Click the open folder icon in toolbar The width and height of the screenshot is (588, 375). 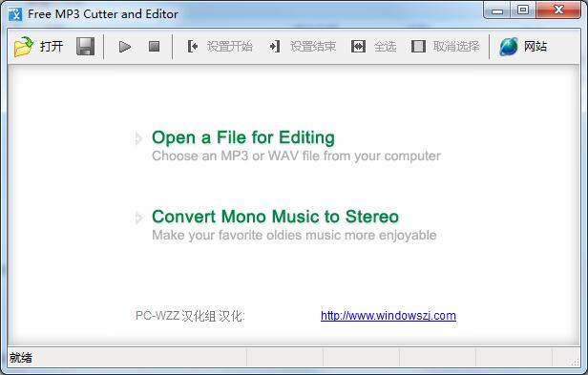[23, 47]
